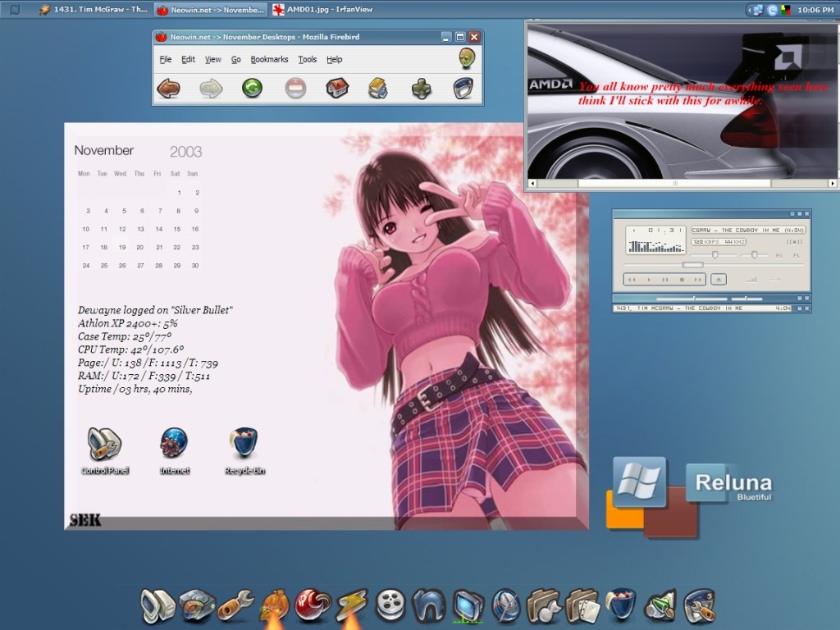Go to Home using the house icon
The height and width of the screenshot is (630, 840).
tap(337, 88)
